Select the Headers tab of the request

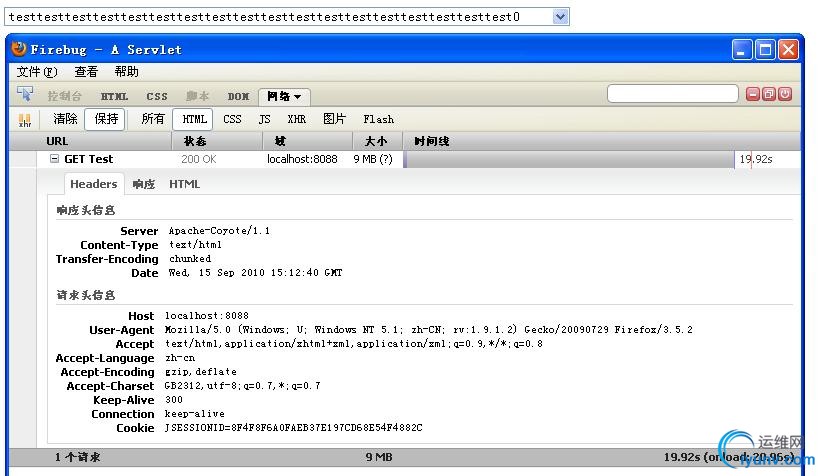click(x=94, y=184)
